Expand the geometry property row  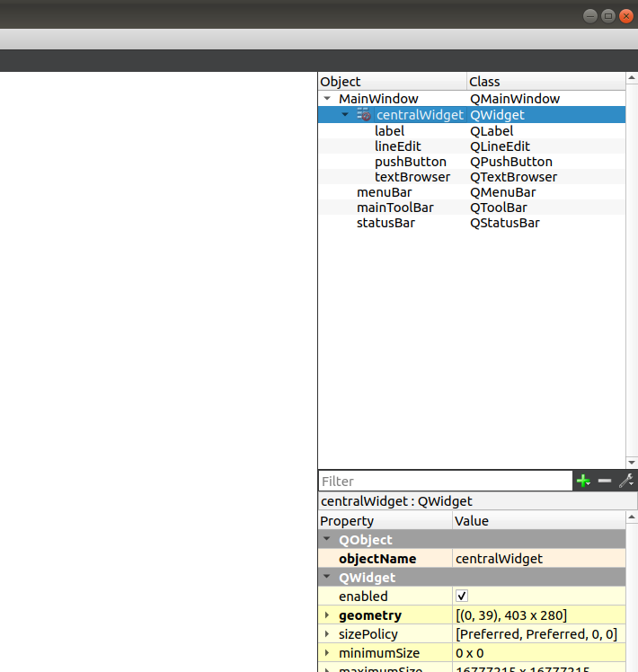pos(327,615)
